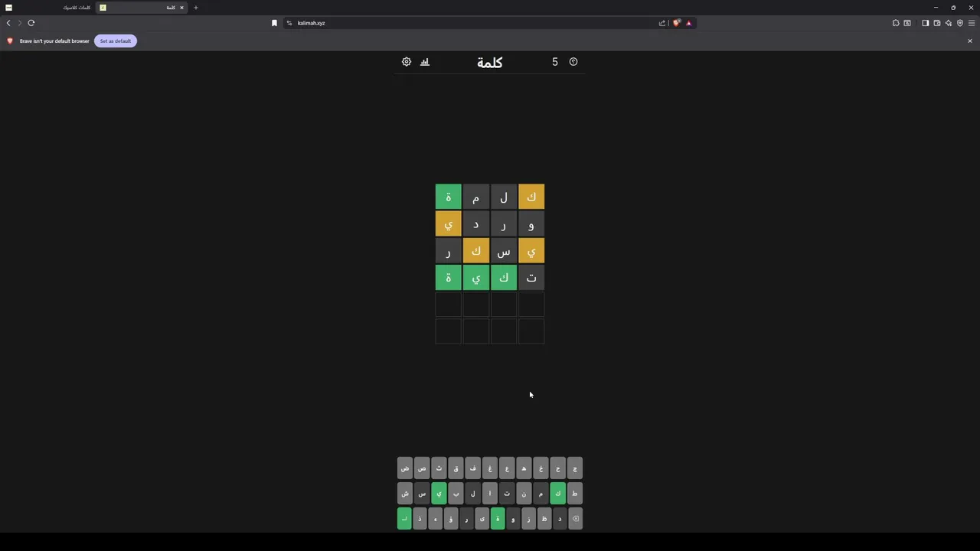Image resolution: width=980 pixels, height=551 pixels.
Task: Click the ه key
Action: (524, 468)
